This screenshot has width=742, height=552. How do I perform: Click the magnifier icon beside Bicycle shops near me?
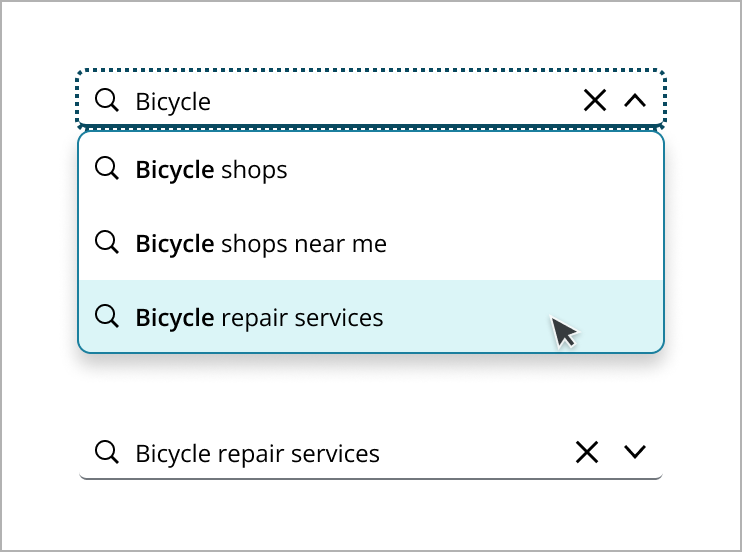[106, 243]
